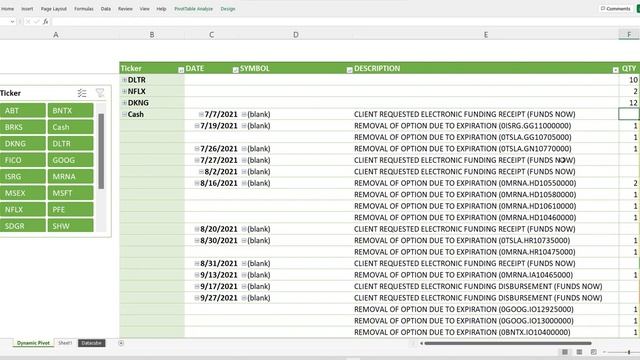Open the Name Box dropdown arrow

(x=12, y=22)
